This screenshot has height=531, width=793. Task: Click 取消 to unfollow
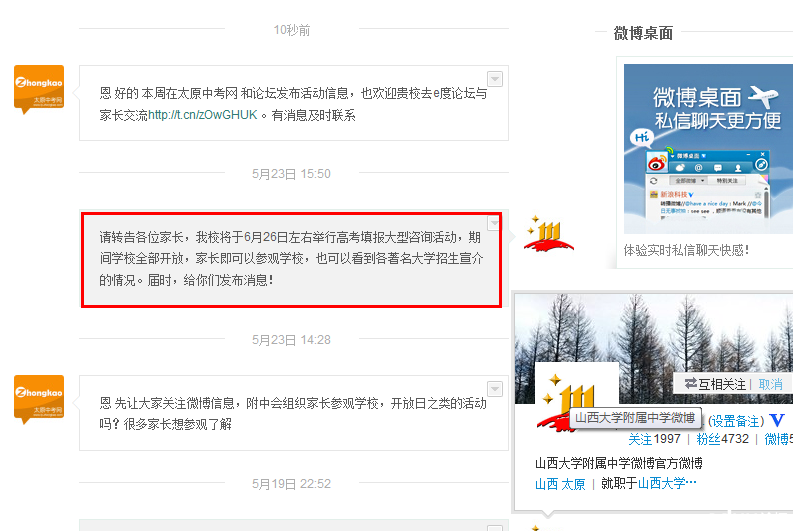tap(770, 384)
